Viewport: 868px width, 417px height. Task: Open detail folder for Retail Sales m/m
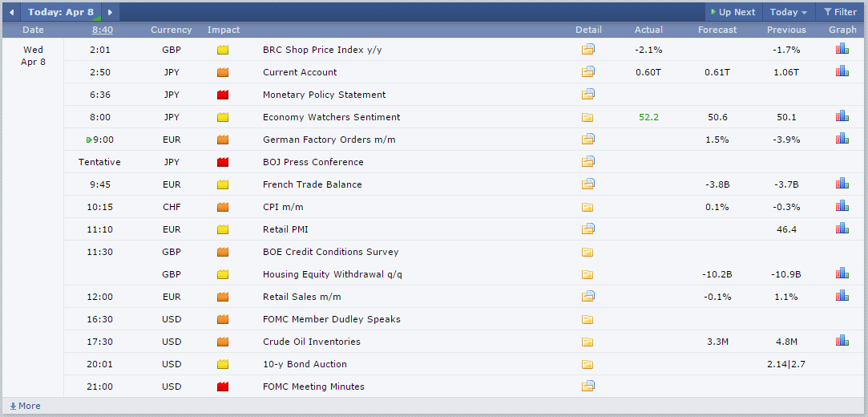coord(588,297)
